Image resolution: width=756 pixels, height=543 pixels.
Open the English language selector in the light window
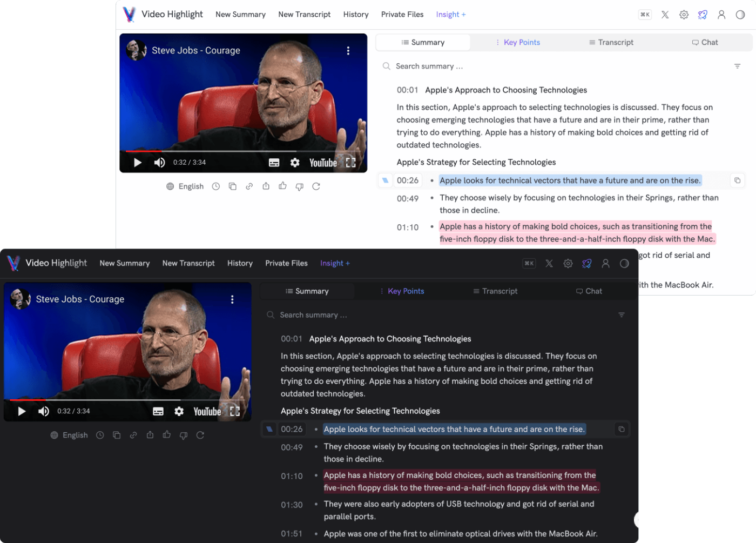pos(185,186)
